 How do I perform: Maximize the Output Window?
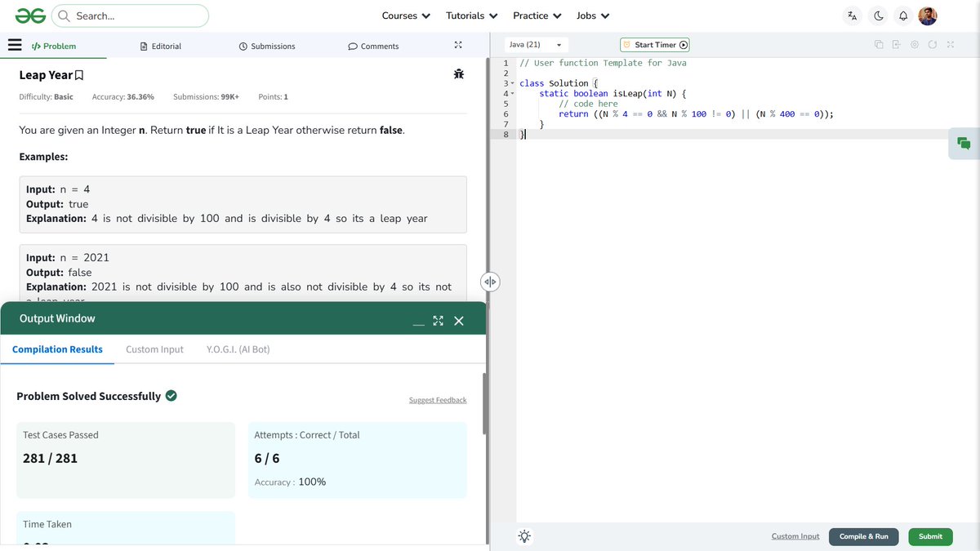pos(438,321)
